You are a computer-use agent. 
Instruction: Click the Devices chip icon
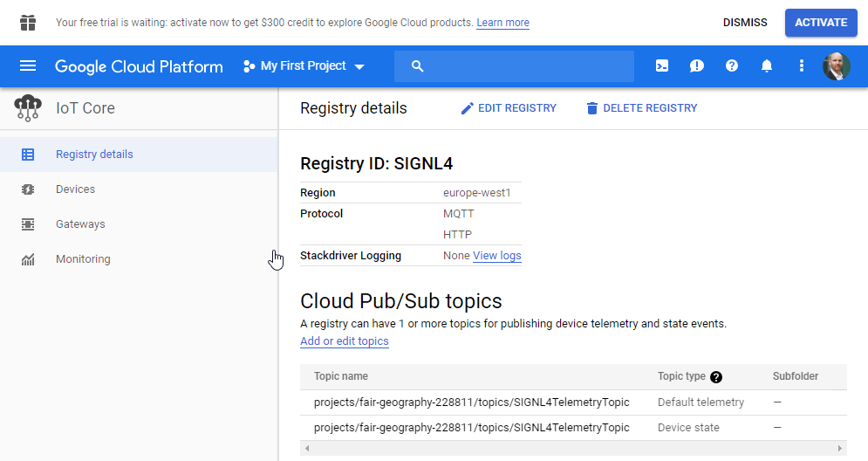point(28,189)
